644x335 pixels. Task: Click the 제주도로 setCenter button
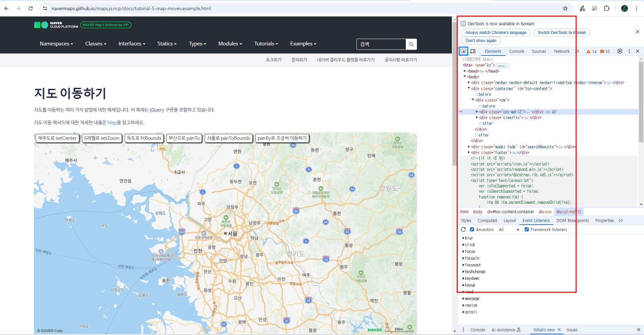tap(57, 138)
